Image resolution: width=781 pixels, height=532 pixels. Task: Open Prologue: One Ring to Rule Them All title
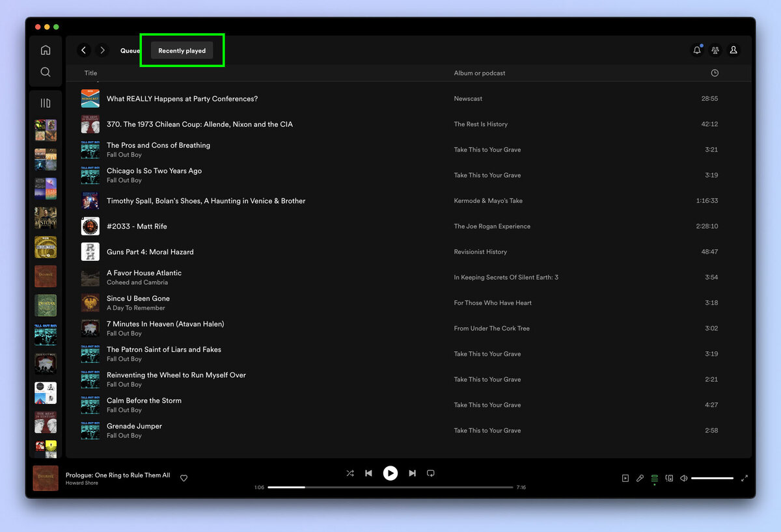click(x=118, y=475)
